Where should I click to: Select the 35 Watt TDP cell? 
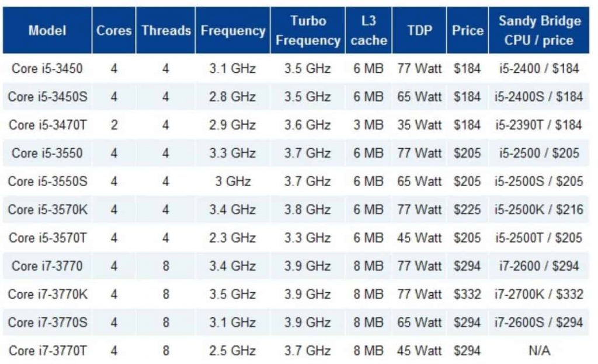tap(419, 125)
